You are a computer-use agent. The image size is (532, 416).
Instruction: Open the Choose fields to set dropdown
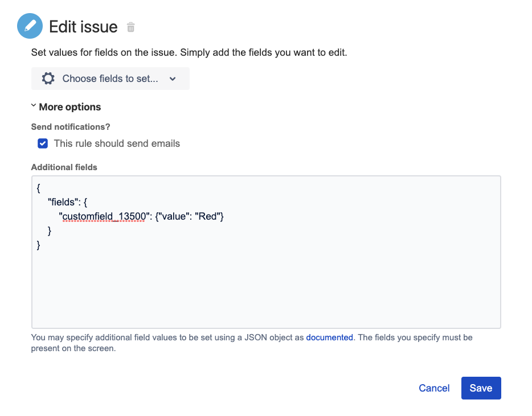pyautogui.click(x=110, y=79)
